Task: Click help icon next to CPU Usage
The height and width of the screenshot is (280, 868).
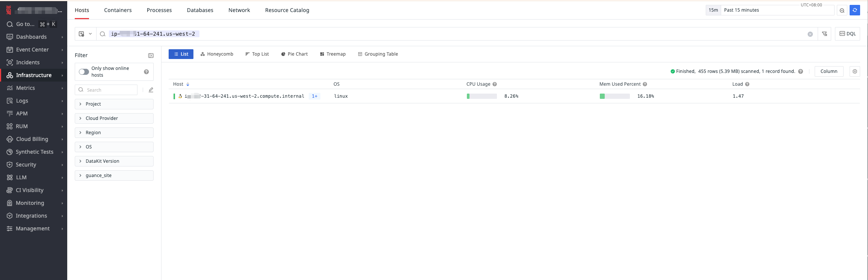Action: tap(495, 84)
